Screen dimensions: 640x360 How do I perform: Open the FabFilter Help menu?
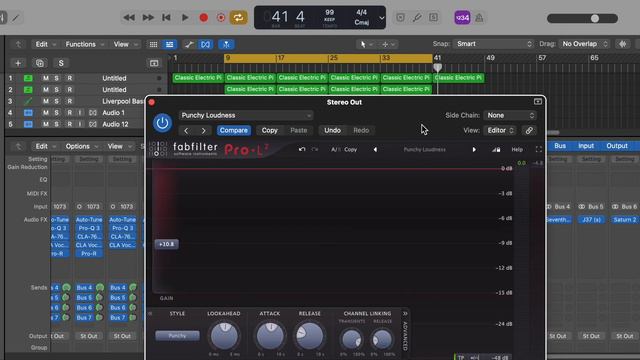517,150
